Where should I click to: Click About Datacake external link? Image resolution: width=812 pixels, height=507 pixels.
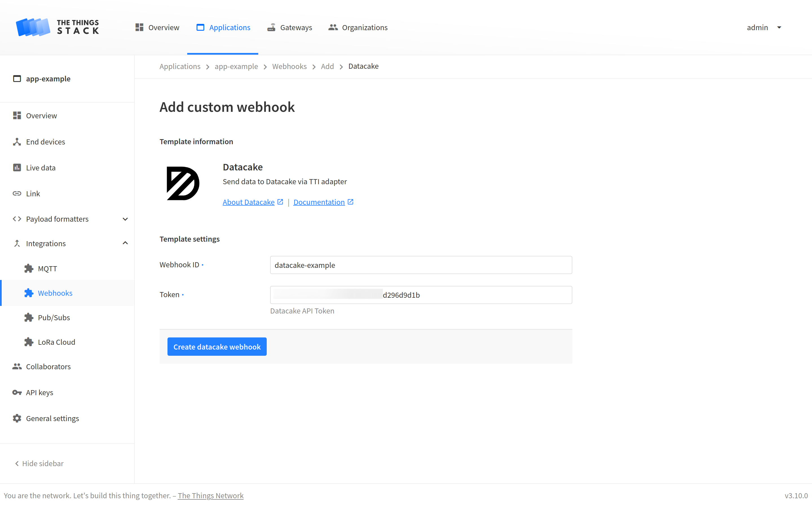point(253,201)
